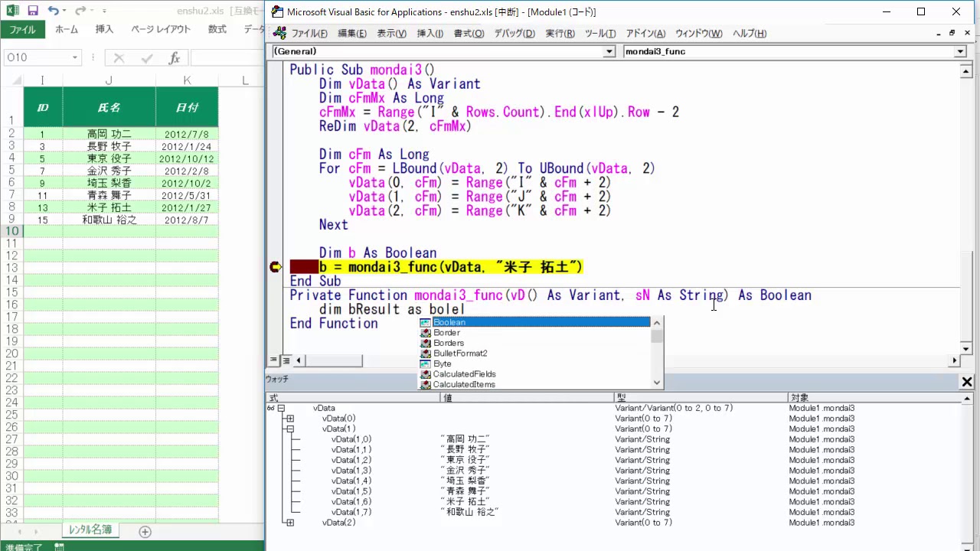Click the Excel save icon

[x=32, y=11]
